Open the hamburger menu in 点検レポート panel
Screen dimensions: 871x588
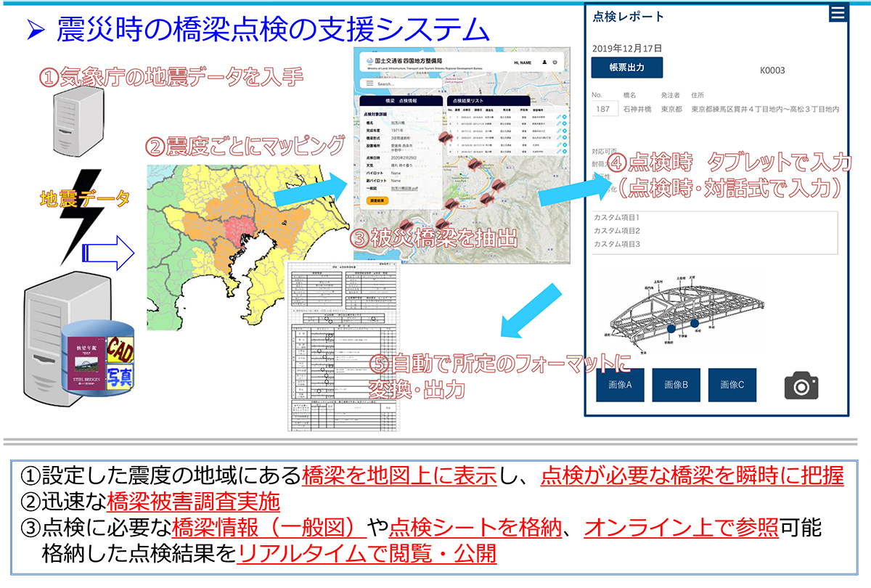point(838,12)
